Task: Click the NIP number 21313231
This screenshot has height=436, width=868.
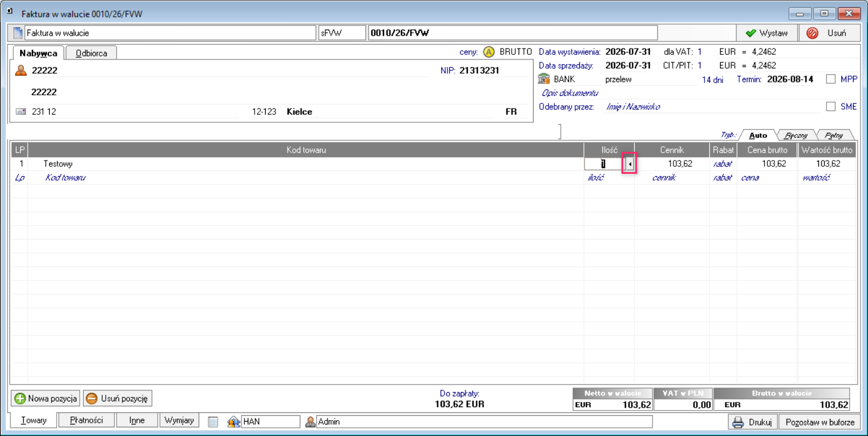Action: click(x=479, y=70)
